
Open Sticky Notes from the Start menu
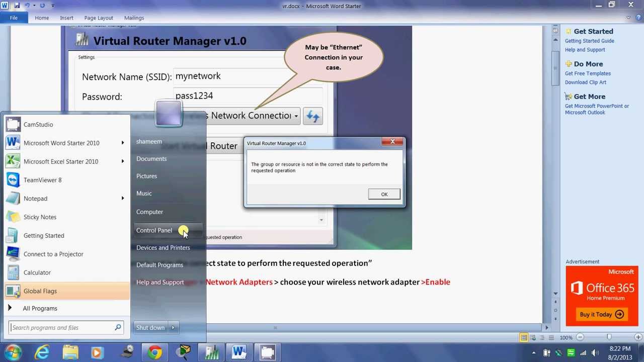(67, 217)
